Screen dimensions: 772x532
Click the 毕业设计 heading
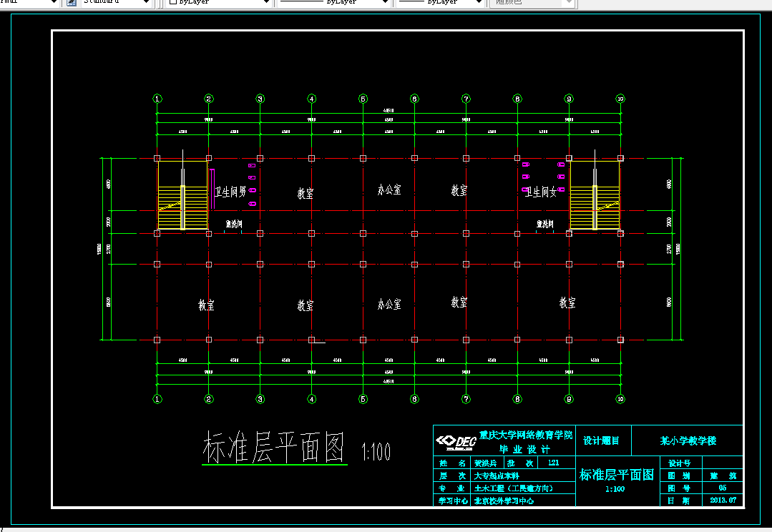[524, 449]
